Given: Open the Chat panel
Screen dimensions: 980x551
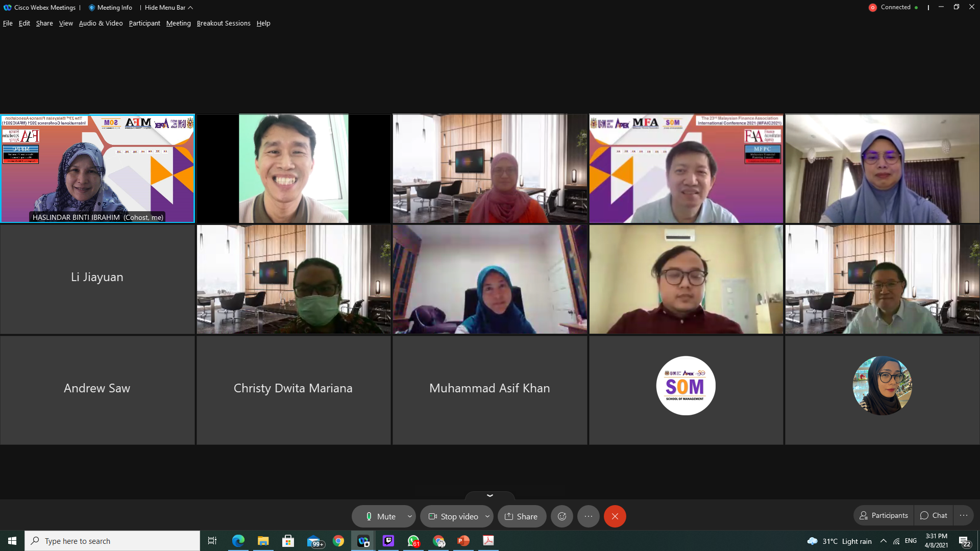Looking at the screenshot, I should 933,515.
